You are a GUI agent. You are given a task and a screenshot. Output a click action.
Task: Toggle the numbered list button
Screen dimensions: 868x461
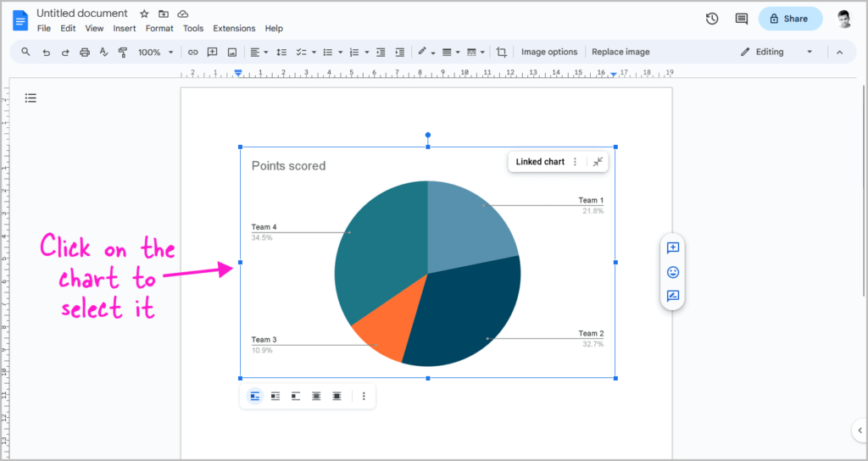click(354, 52)
